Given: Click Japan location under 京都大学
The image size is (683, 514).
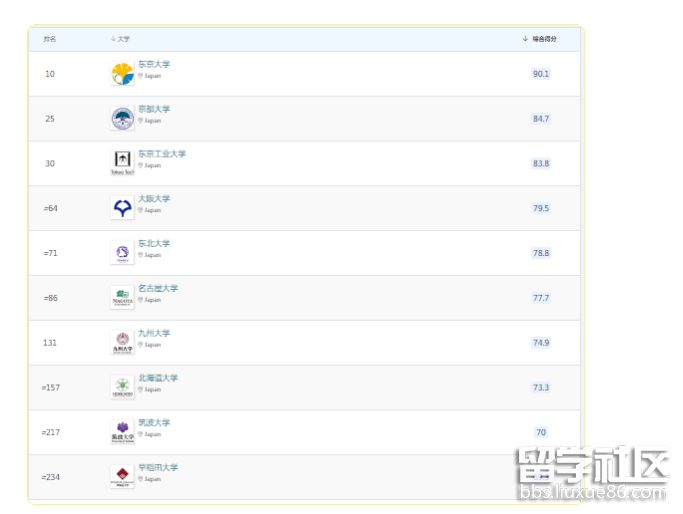Looking at the screenshot, I should pyautogui.click(x=150, y=121).
